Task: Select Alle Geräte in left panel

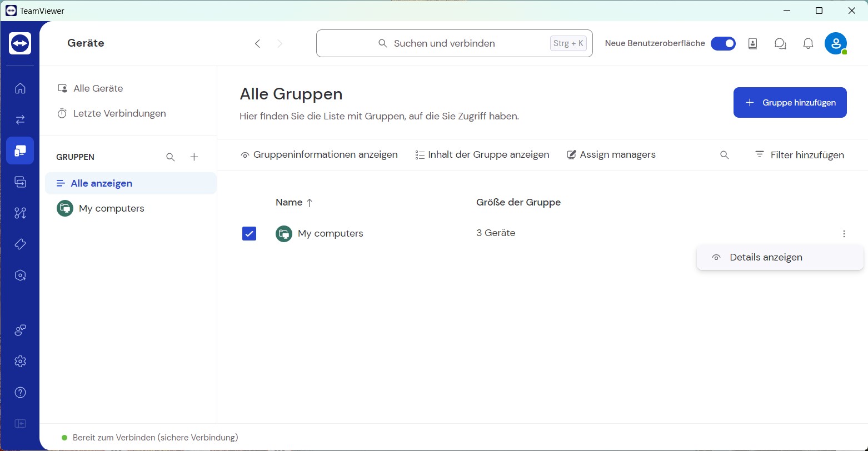Action: pos(98,88)
